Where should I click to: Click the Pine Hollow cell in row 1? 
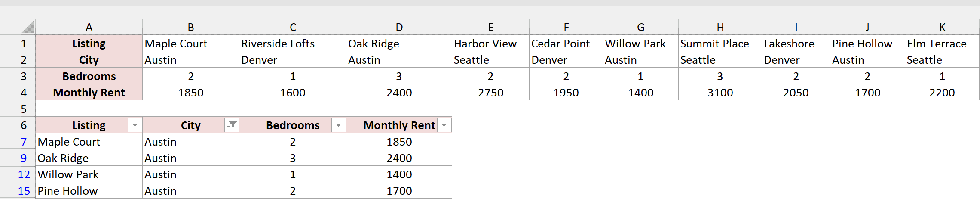coord(867,43)
